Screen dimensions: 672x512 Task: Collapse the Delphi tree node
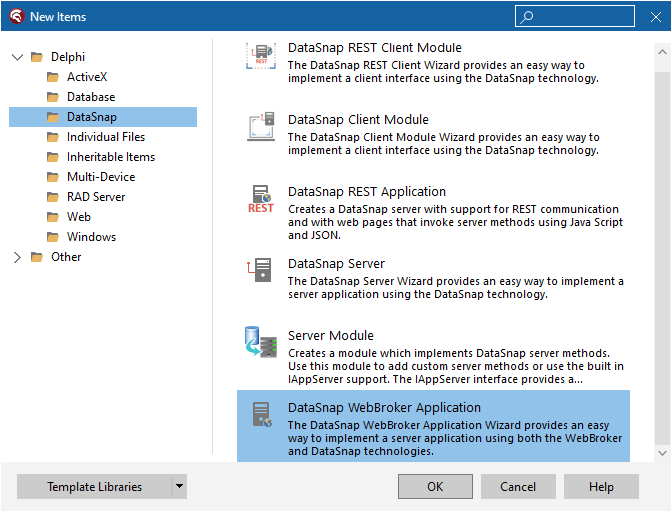coord(17,57)
